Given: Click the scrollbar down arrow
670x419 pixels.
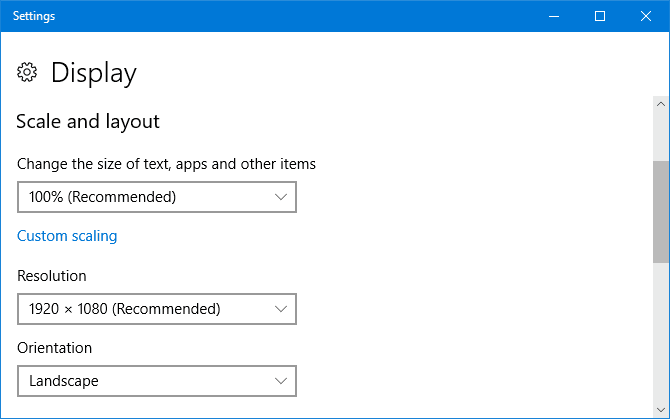Looking at the screenshot, I should click(661, 410).
